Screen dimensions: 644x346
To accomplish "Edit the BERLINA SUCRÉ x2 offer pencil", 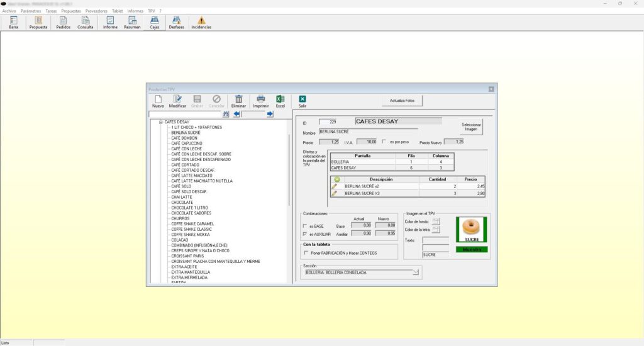I will click(x=335, y=186).
